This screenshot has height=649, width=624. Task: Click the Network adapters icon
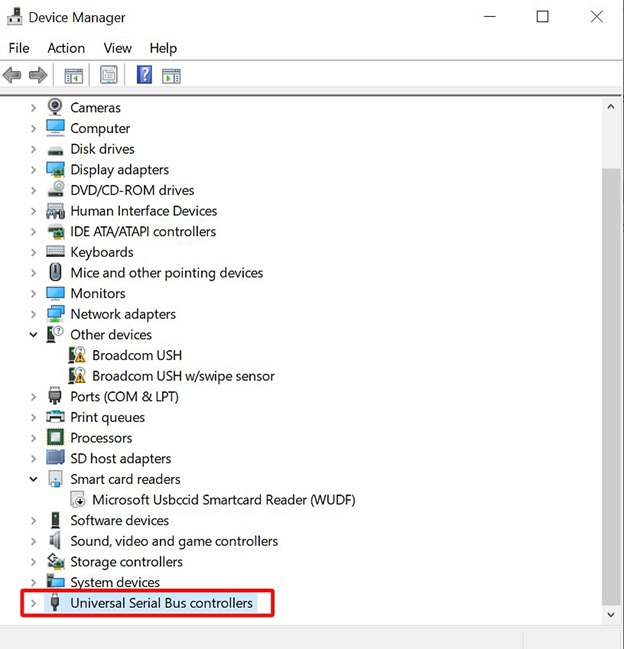pos(55,314)
